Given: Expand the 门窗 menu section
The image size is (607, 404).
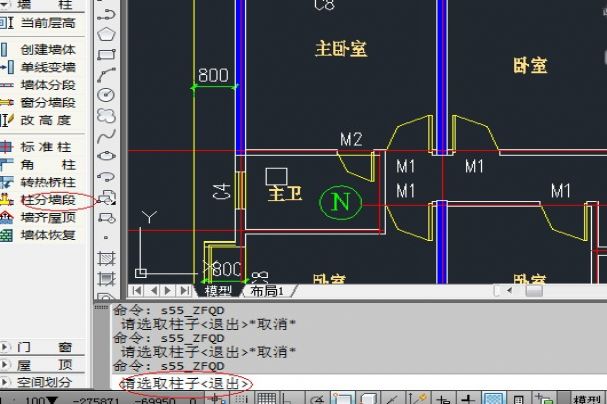Looking at the screenshot, I should point(47,346).
